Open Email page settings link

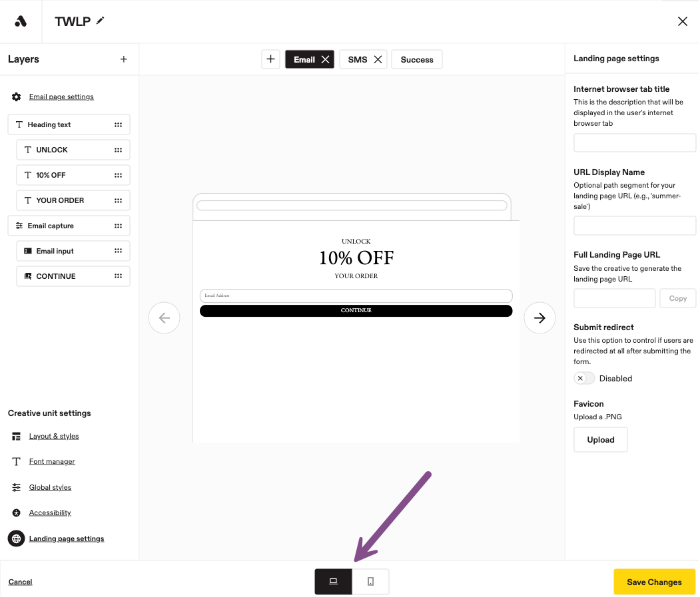point(61,97)
